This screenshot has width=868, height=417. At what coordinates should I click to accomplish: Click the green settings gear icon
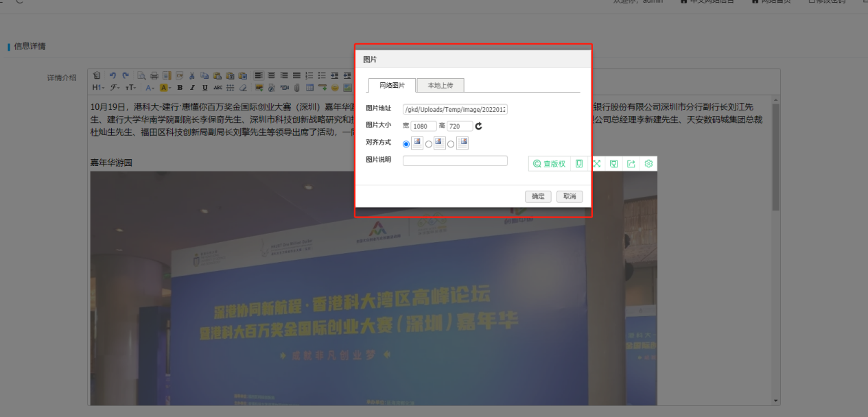648,164
